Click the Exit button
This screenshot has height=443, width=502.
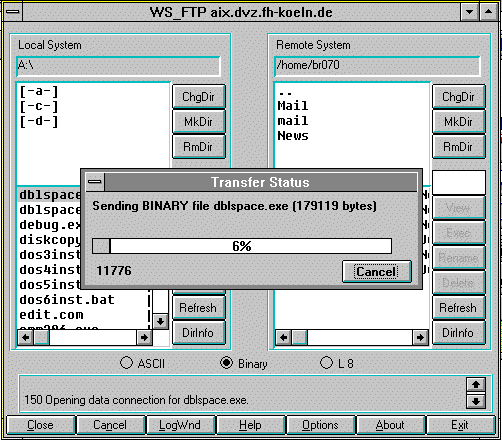[x=461, y=425]
